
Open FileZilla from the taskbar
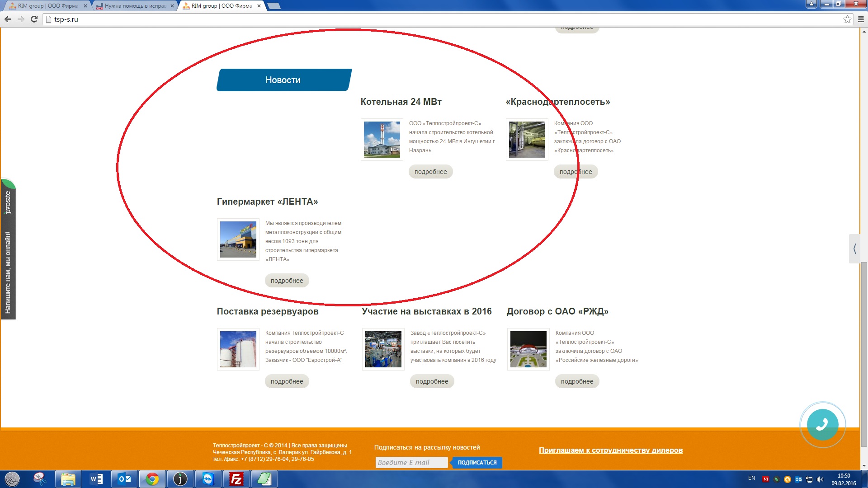236,479
